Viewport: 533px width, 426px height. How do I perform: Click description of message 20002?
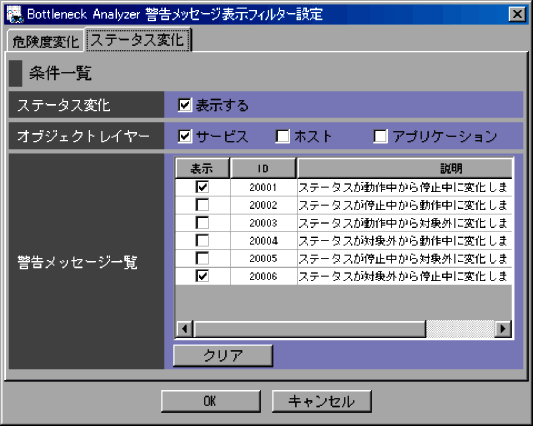(x=405, y=205)
